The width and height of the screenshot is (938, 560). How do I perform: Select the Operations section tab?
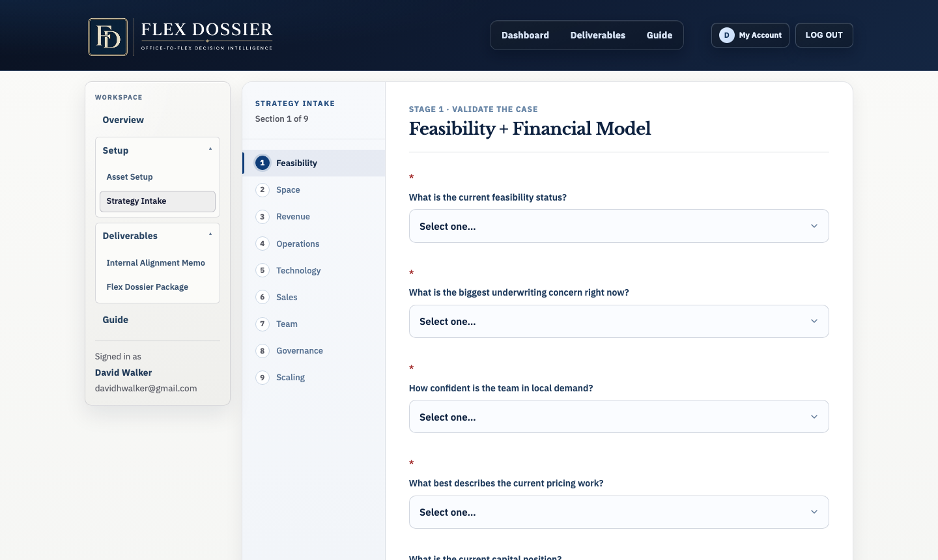(x=314, y=244)
